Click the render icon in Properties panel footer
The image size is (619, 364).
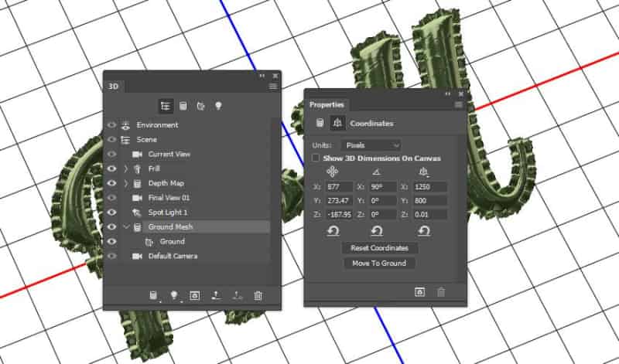[x=419, y=292]
